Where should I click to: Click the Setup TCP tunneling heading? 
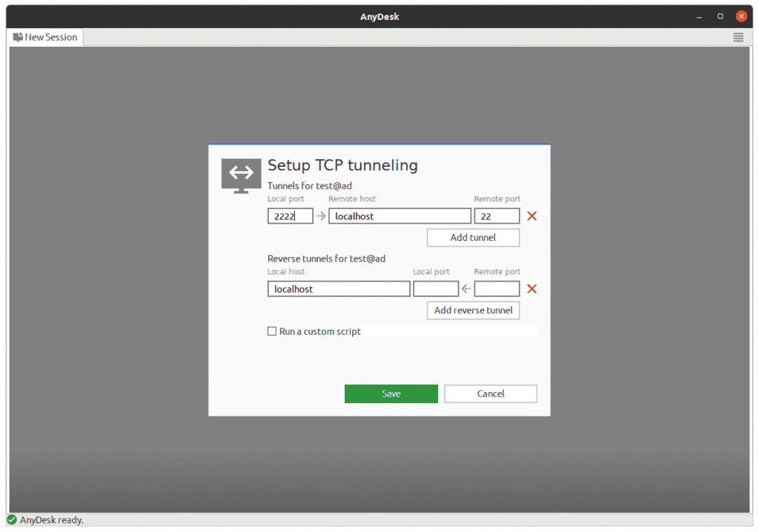pyautogui.click(x=342, y=165)
